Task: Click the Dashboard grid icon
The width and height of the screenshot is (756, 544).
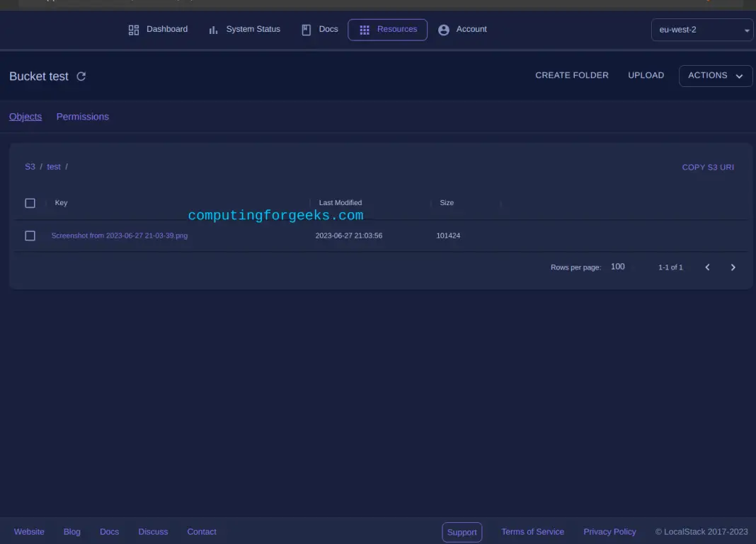Action: tap(134, 30)
